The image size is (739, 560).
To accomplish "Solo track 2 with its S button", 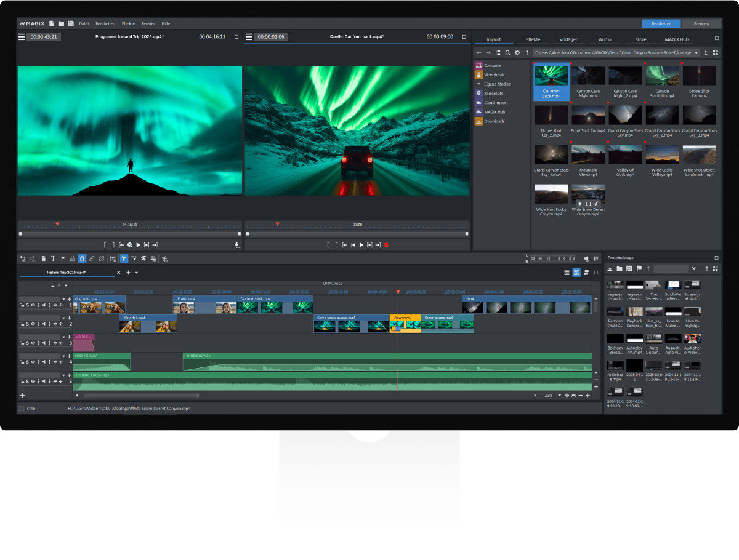I will tap(28, 324).
